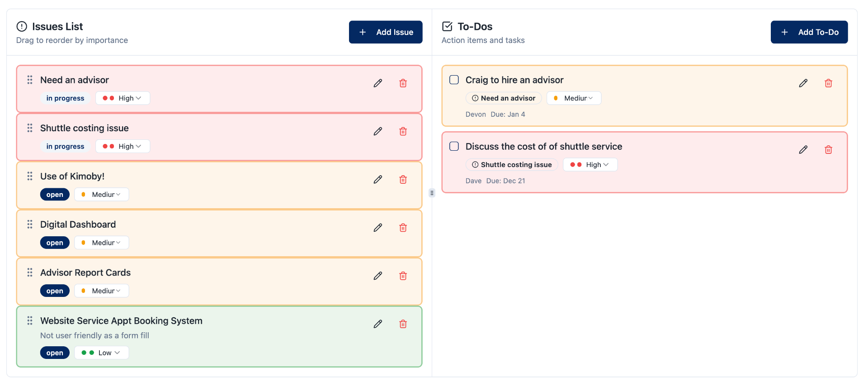Edit the Advisor Report Cards issue
The image size is (868, 387).
pos(378,276)
